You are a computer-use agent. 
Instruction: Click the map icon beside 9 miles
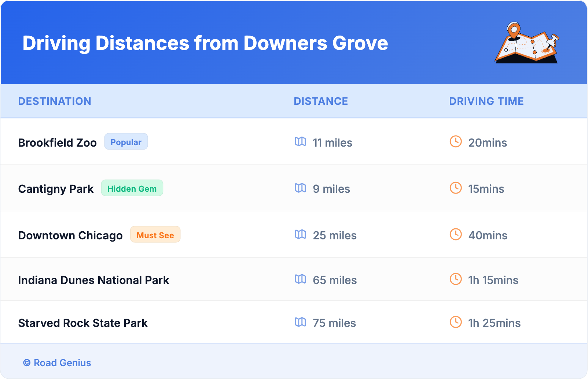tap(300, 188)
